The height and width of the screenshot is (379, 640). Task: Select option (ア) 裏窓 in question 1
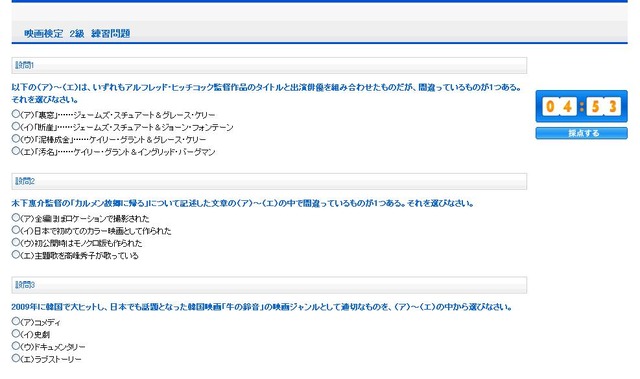coord(16,114)
